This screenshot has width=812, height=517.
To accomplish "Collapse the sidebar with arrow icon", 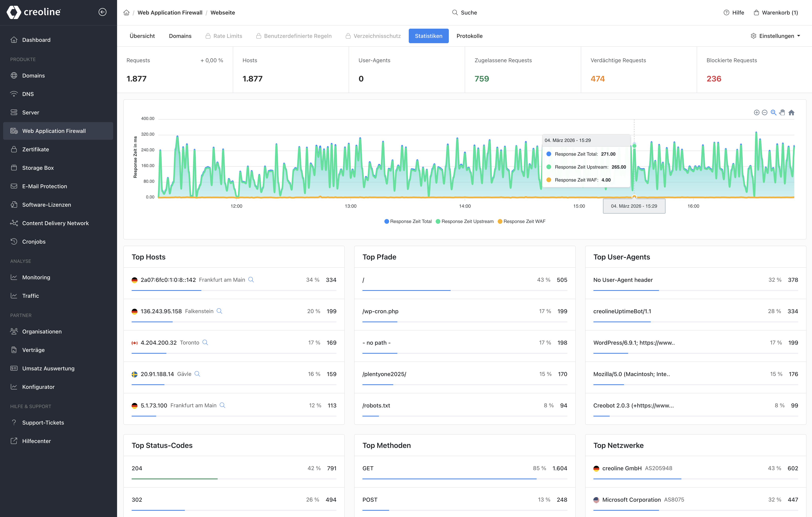I will [103, 12].
